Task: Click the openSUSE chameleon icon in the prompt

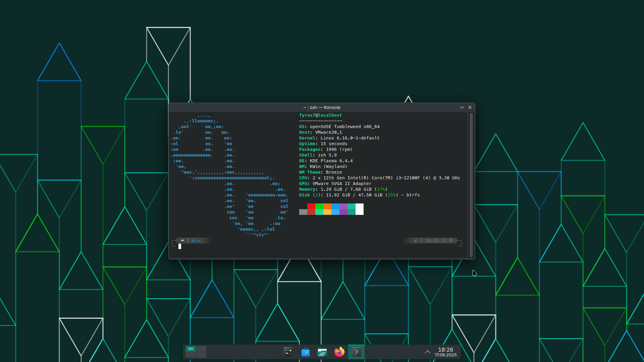Action: point(182,241)
